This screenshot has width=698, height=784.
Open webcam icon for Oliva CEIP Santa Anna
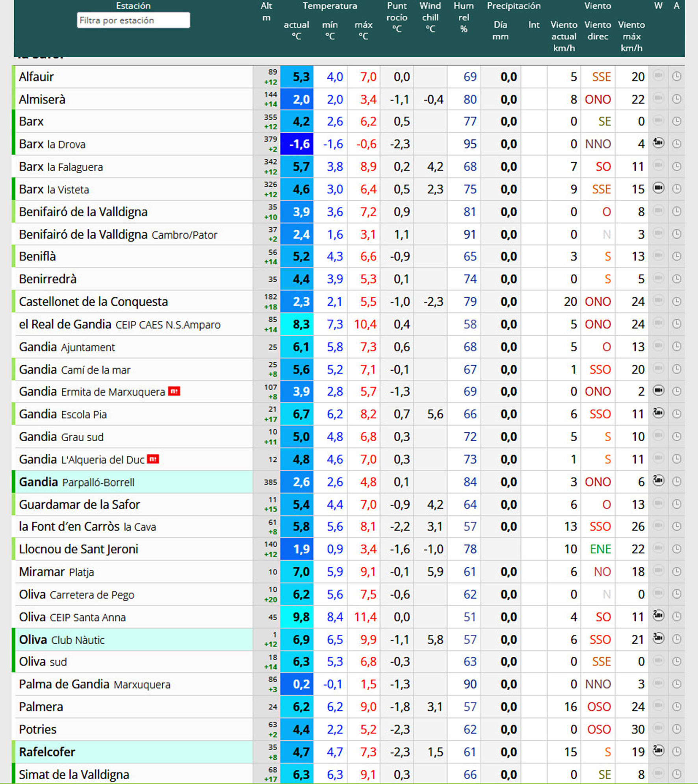658,616
